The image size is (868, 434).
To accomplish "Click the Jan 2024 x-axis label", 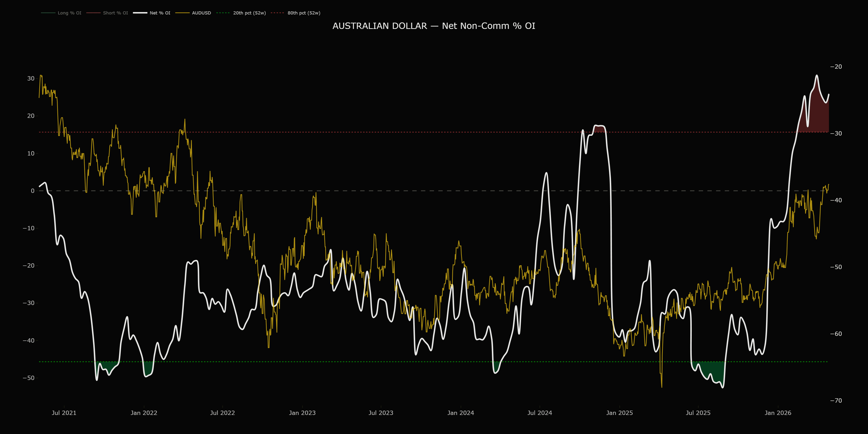I will pyautogui.click(x=461, y=413).
